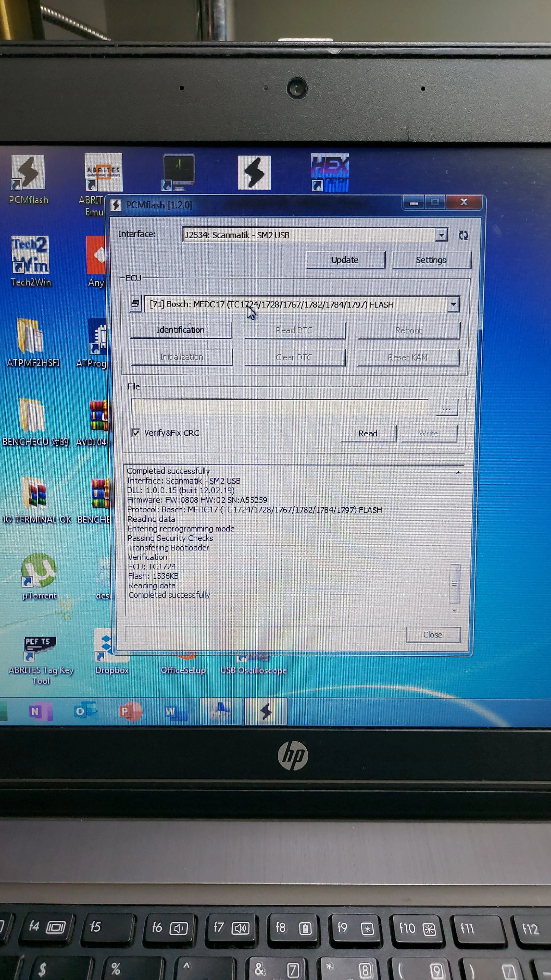The height and width of the screenshot is (980, 551).
Task: Click the Update button
Action: coord(345,260)
